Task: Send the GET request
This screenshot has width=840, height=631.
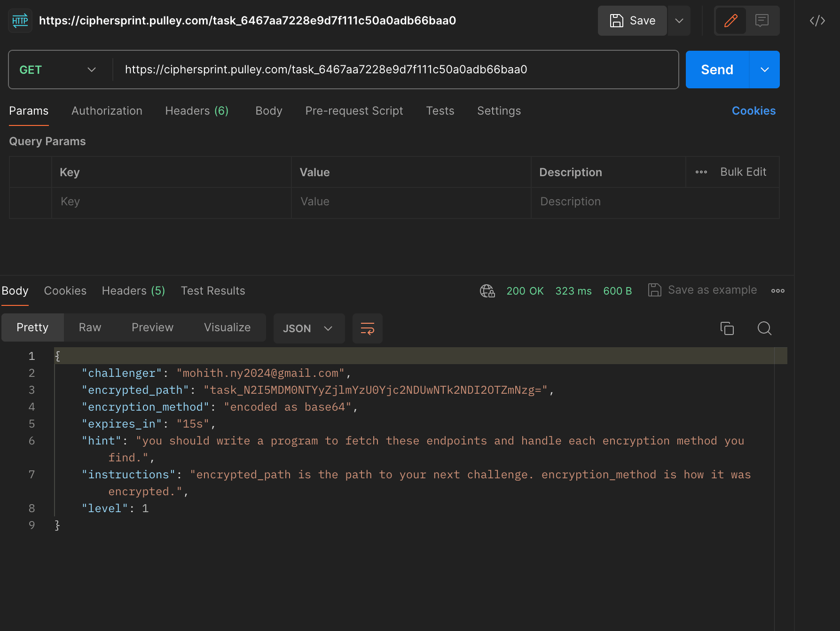Action: pyautogui.click(x=717, y=70)
